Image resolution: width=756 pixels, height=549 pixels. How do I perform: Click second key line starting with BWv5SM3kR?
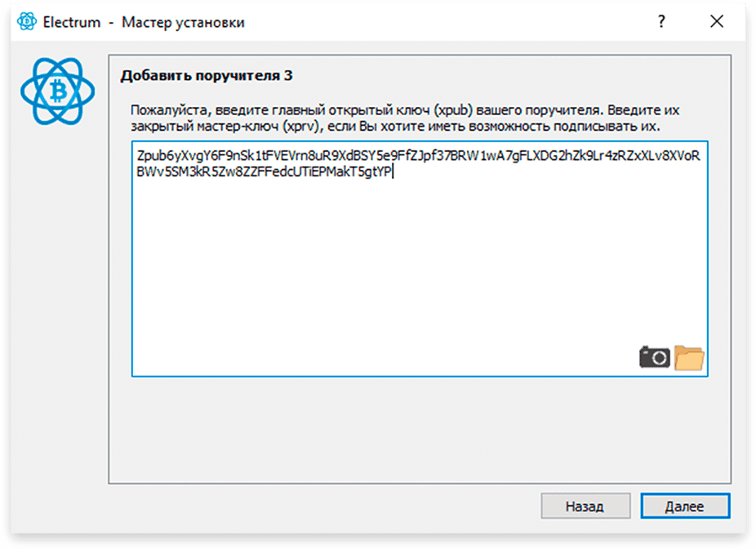265,172
